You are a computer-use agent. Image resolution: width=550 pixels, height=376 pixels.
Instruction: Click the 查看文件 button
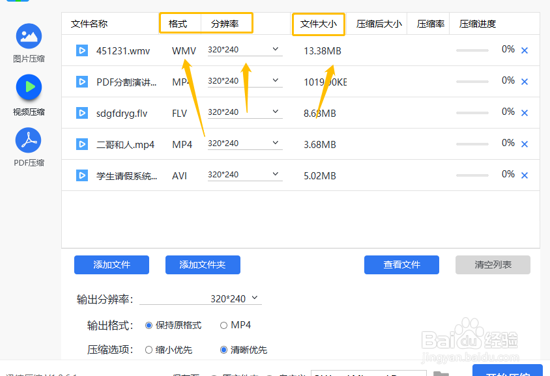402,265
